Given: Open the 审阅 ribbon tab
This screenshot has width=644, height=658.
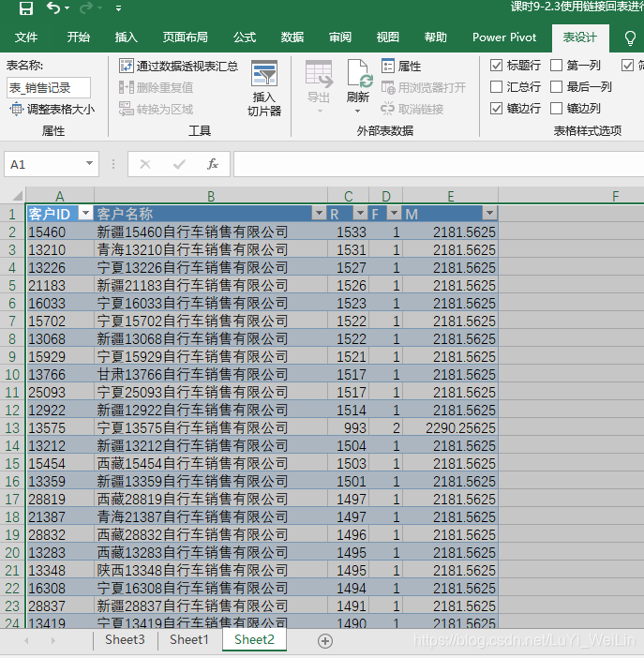Looking at the screenshot, I should 340,37.
